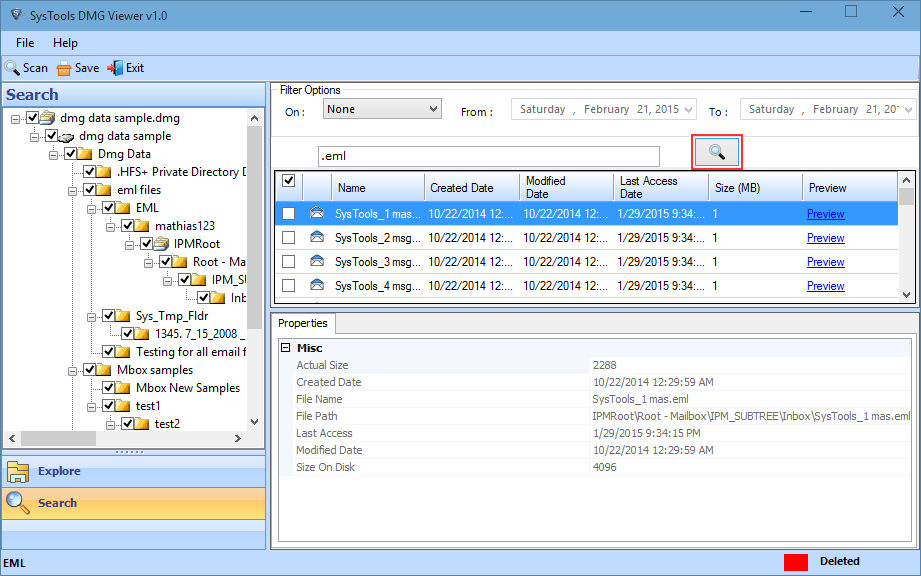
Task: Click the SysTools app logo in title bar
Action: click(x=16, y=15)
